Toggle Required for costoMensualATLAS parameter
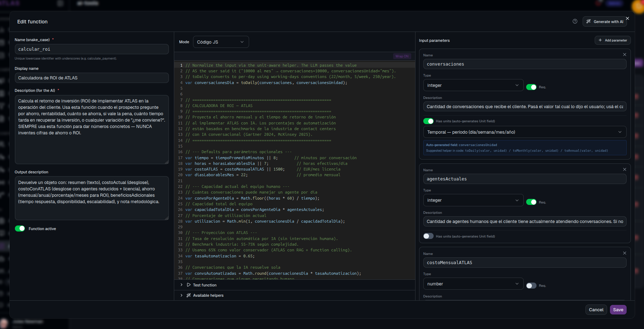This screenshot has width=644, height=329. (531, 286)
